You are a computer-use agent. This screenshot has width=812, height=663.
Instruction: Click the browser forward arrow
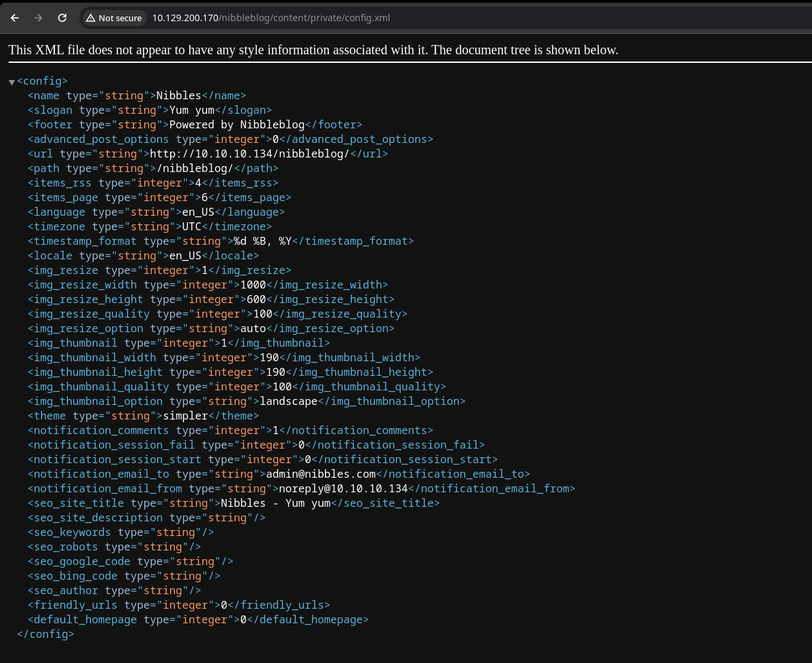[38, 18]
